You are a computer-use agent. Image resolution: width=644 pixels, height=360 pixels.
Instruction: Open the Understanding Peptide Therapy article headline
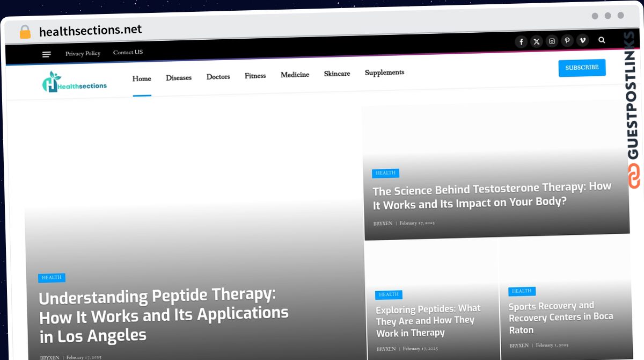click(x=163, y=316)
